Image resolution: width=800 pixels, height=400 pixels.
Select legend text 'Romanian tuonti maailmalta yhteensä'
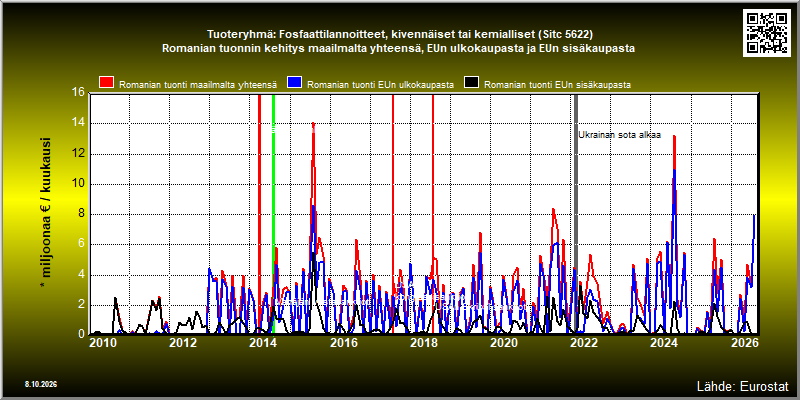point(198,85)
